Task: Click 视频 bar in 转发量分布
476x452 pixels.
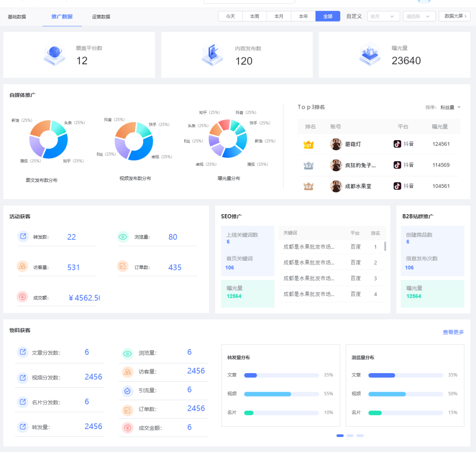Action: [x=281, y=394]
